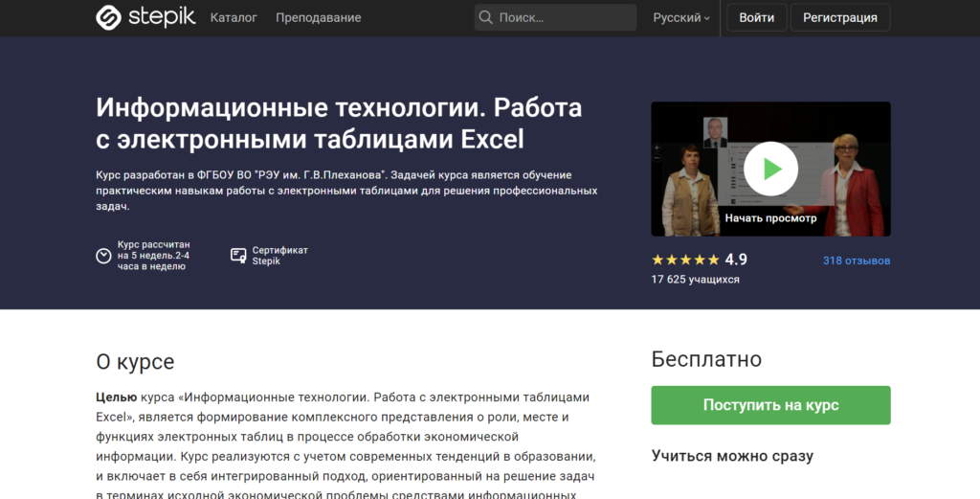980x499 pixels.
Task: Click the clock icon near course duration
Action: (103, 256)
